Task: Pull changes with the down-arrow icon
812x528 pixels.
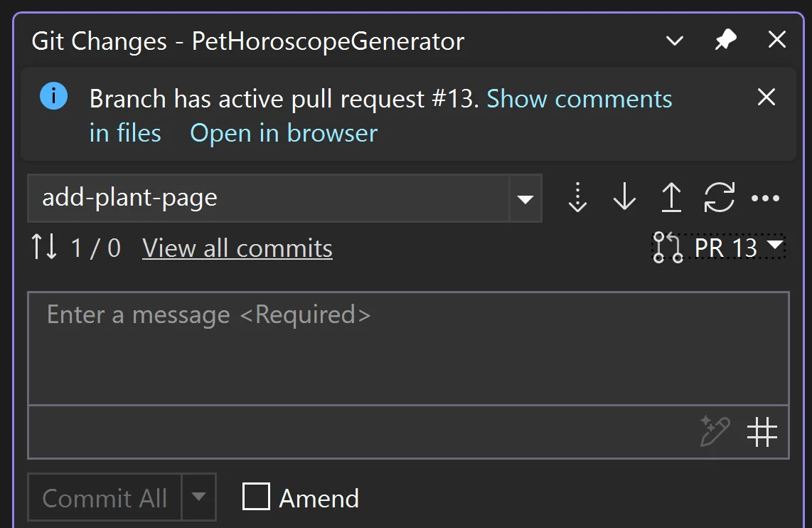Action: tap(624, 197)
